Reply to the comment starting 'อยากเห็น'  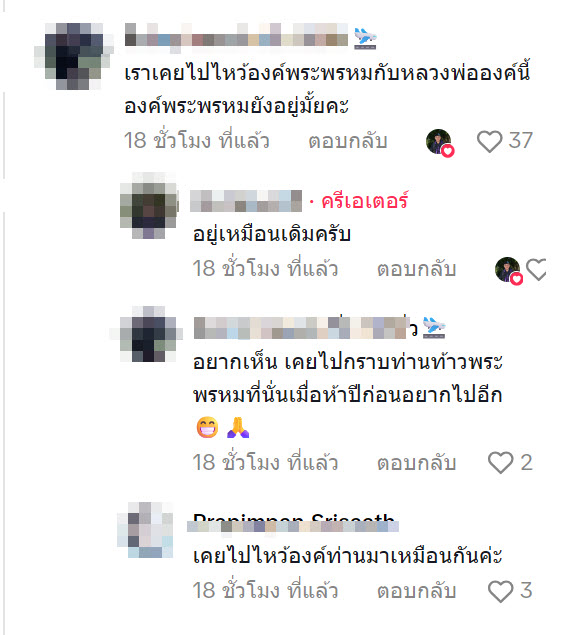[416, 463]
